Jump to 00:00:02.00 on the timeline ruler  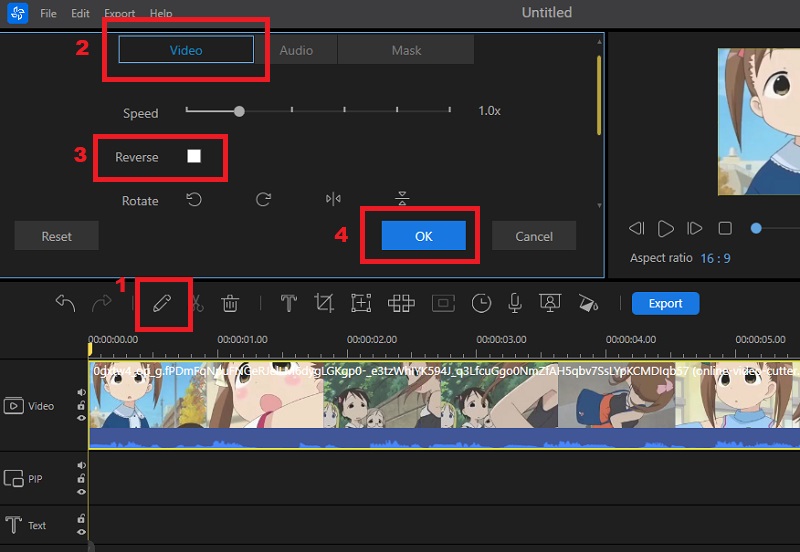tap(372, 340)
